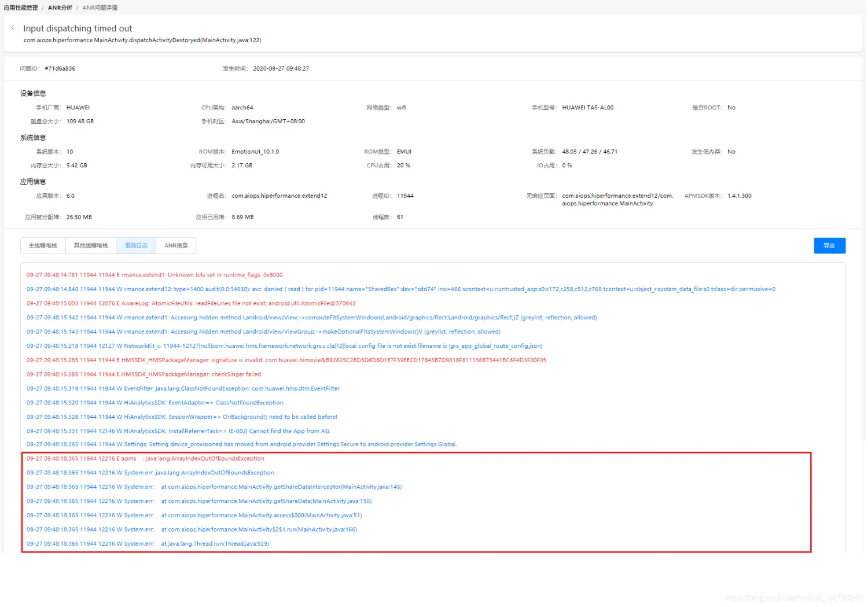Select the ANR问题详情 breadcrumb
The width and height of the screenshot is (868, 607).
(x=100, y=8)
